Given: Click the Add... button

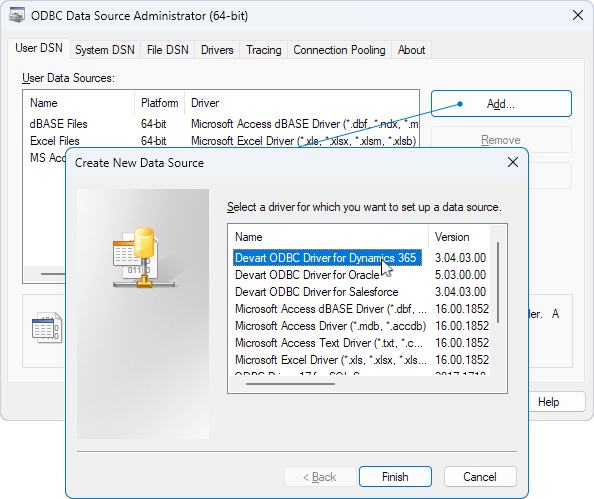Looking at the screenshot, I should tap(501, 103).
